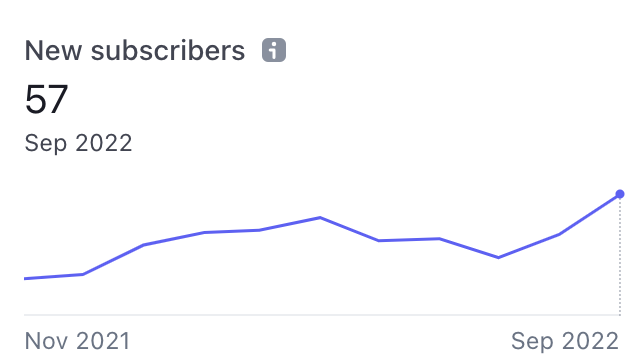Click the line vertex just after Nov 2021

pyautogui.click(x=83, y=274)
